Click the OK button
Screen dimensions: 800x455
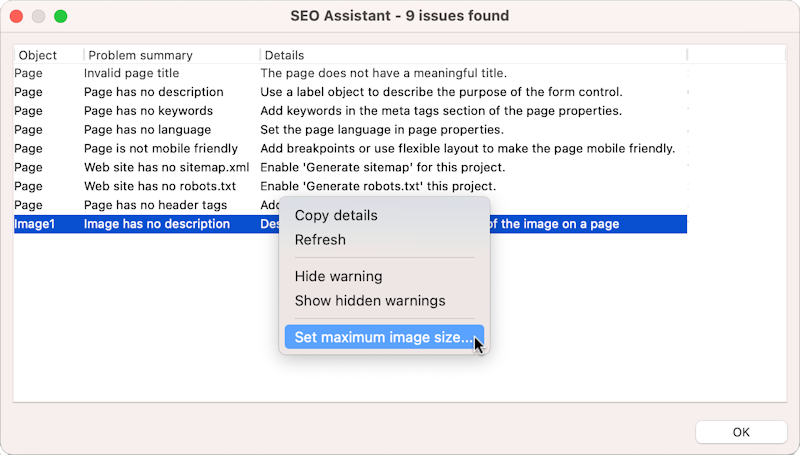(740, 432)
